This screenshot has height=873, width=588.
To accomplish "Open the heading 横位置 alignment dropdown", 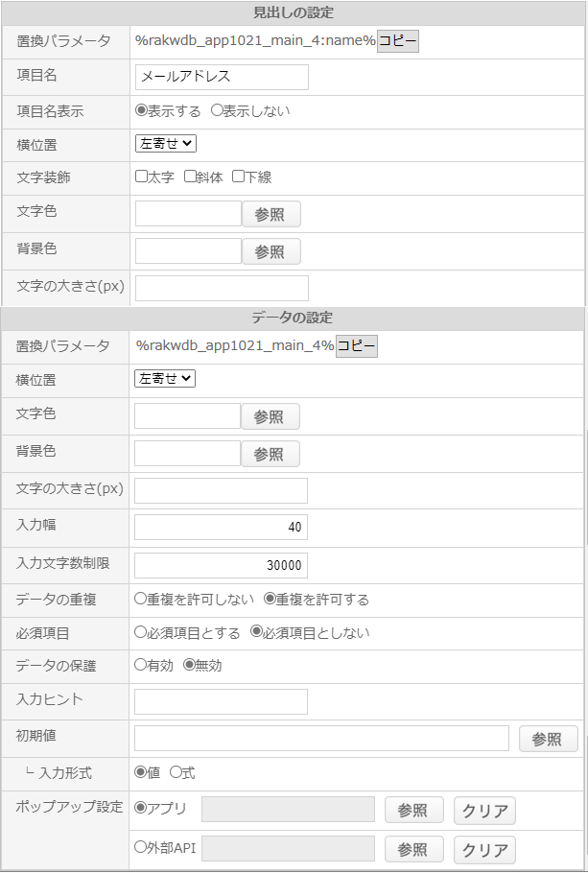I will 166,144.
